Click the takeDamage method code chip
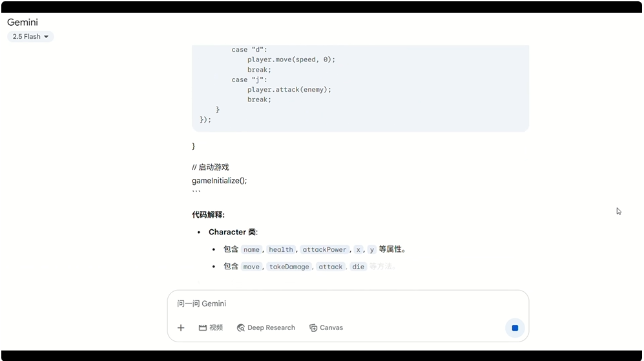Screen dimensions: 644x361 pyautogui.click(x=289, y=267)
